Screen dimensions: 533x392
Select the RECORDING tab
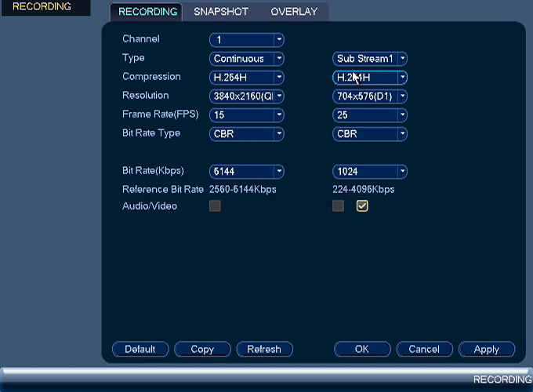147,12
